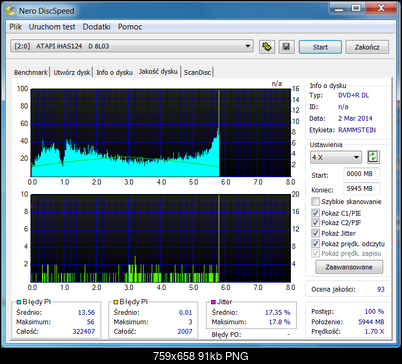This screenshot has width=402, height=364.
Task: Switch to the ScanDisc tab
Action: click(197, 72)
